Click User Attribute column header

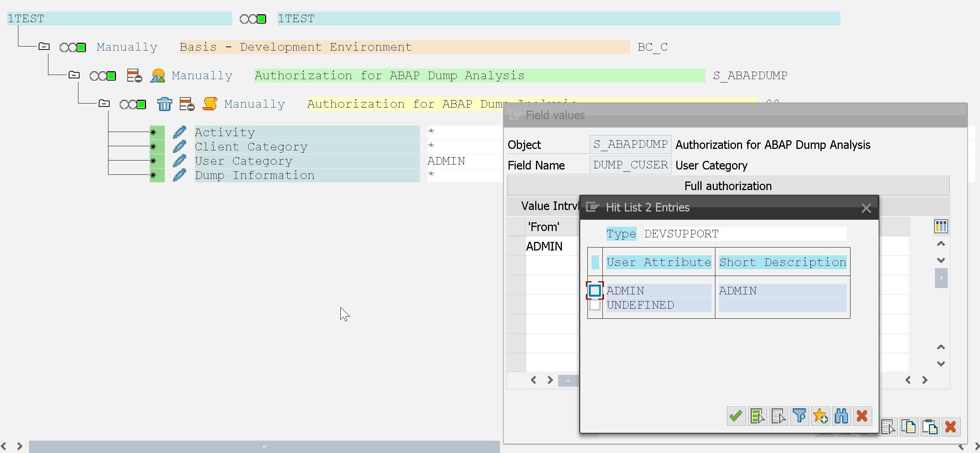pyautogui.click(x=659, y=262)
